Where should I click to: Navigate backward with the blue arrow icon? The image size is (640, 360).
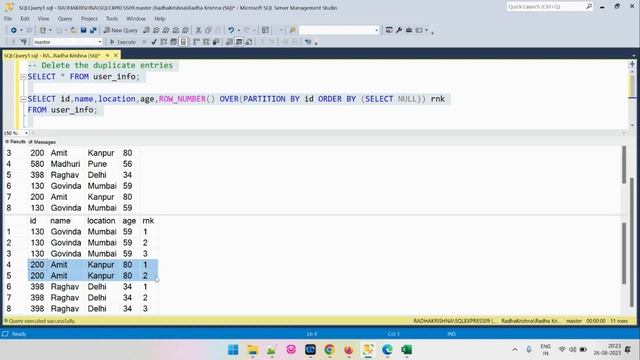pos(13,30)
